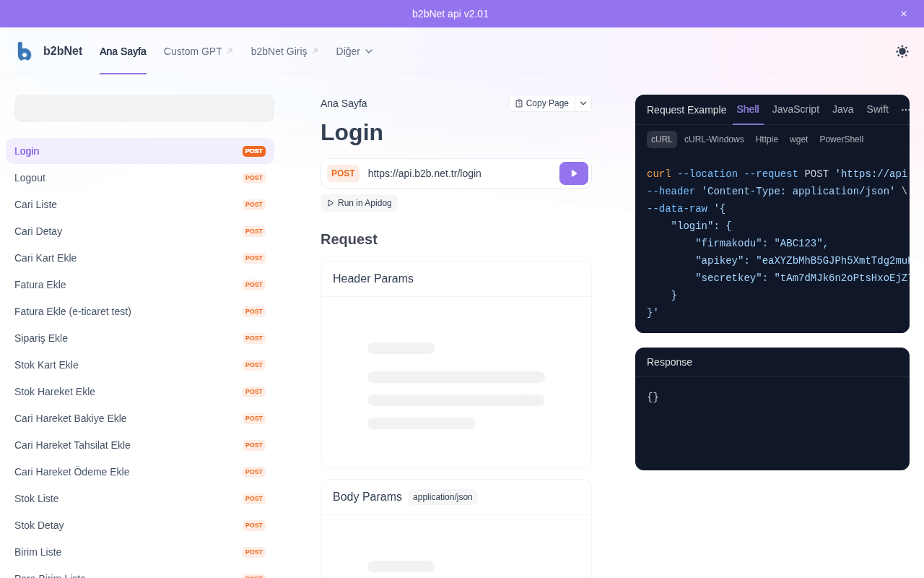The image size is (924, 578).
Task: Switch to the Java code tab
Action: pos(843,109)
